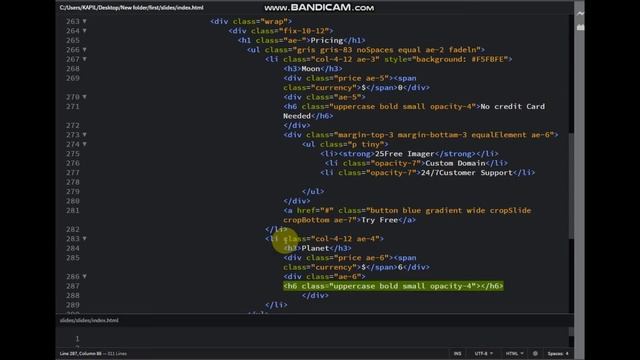Click the slides/index.html second pane header

(x=89, y=320)
